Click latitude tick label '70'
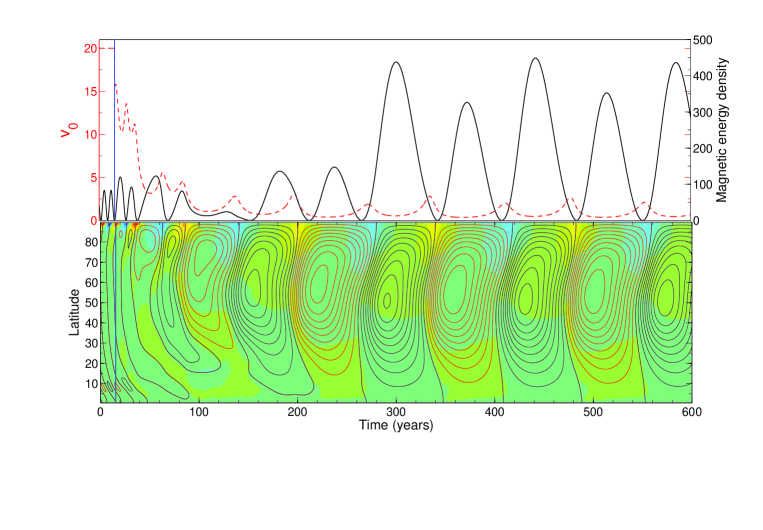Screen dimensions: 763x530 (x=91, y=262)
